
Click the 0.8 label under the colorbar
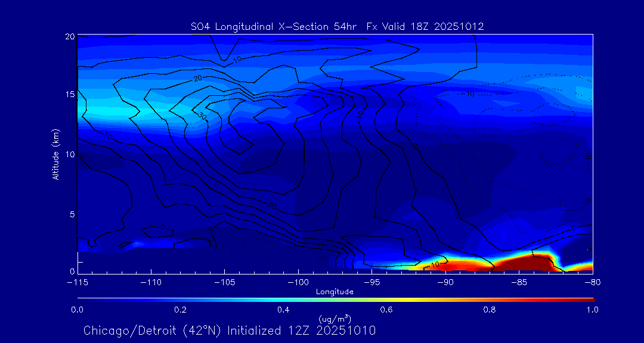(490, 310)
